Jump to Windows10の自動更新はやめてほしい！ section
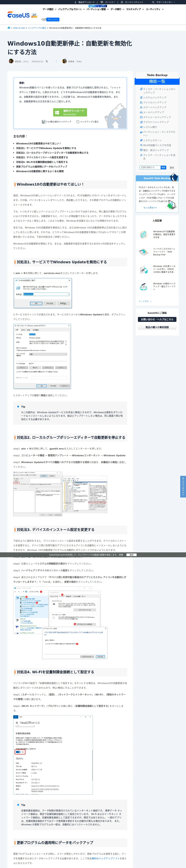Screen dimensions: 186x868 click(39, 144)
